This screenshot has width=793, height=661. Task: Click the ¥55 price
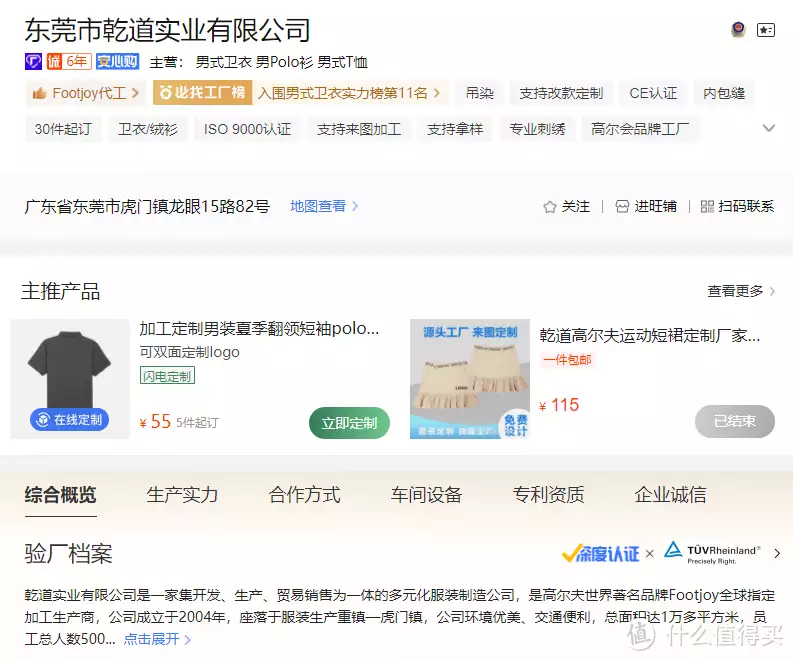pyautogui.click(x=155, y=421)
